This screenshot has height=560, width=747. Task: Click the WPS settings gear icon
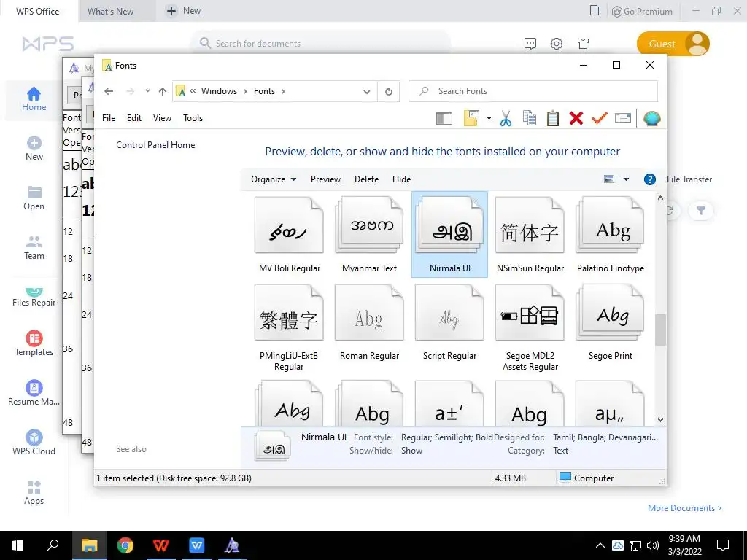click(557, 44)
